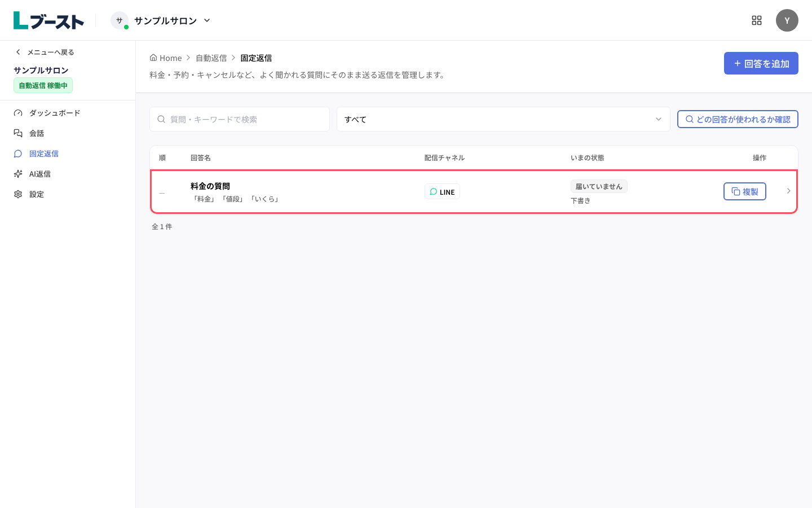Image resolution: width=812 pixels, height=508 pixels.
Task: Open the apps grid icon
Action: (757, 20)
